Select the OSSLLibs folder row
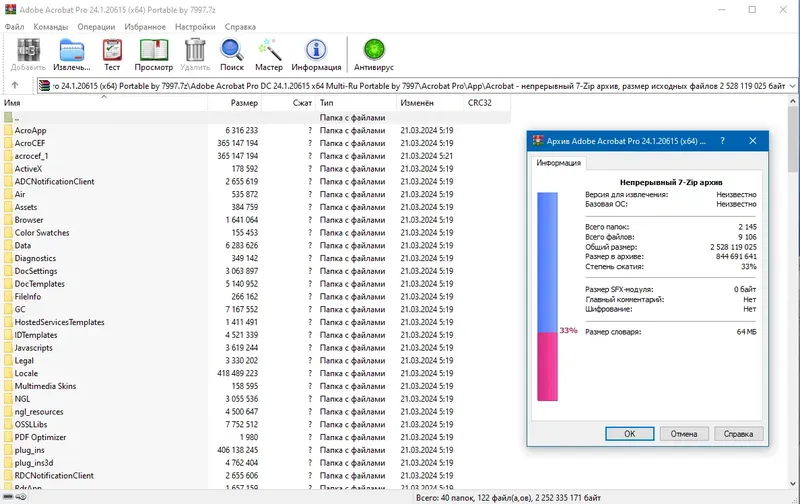800x504 pixels. [256, 424]
